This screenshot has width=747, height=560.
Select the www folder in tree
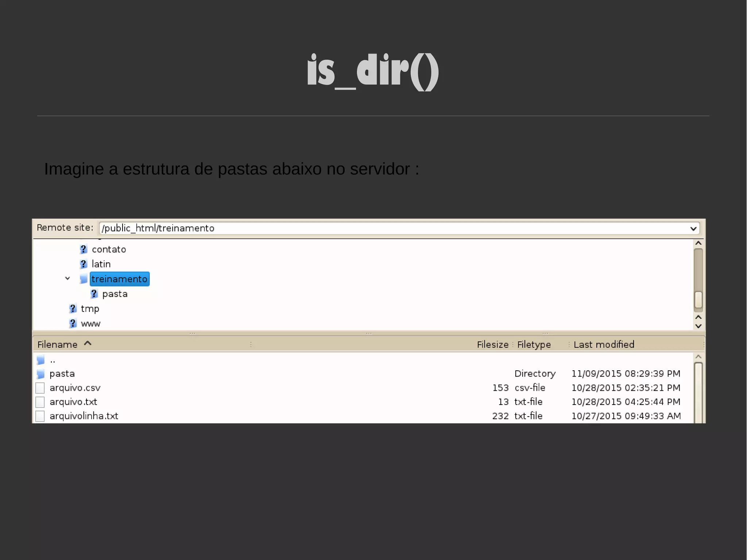[90, 324]
